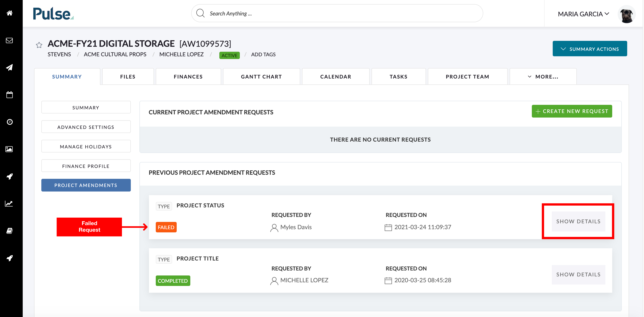This screenshot has width=644, height=317.
Task: Click the user icon beside Myles Davis
Action: 274,228
